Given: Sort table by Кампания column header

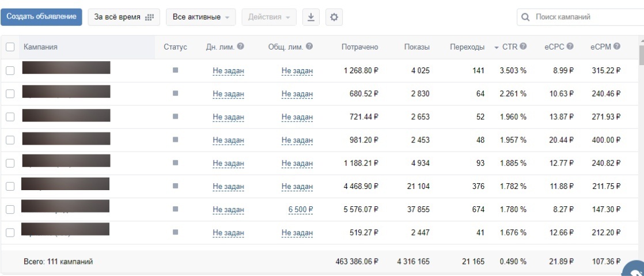Looking at the screenshot, I should click(x=40, y=47).
